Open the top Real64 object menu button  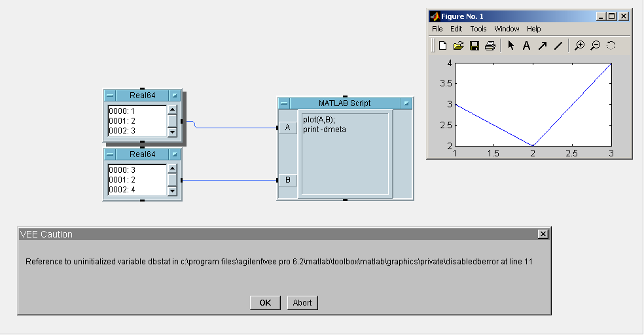click(x=110, y=96)
